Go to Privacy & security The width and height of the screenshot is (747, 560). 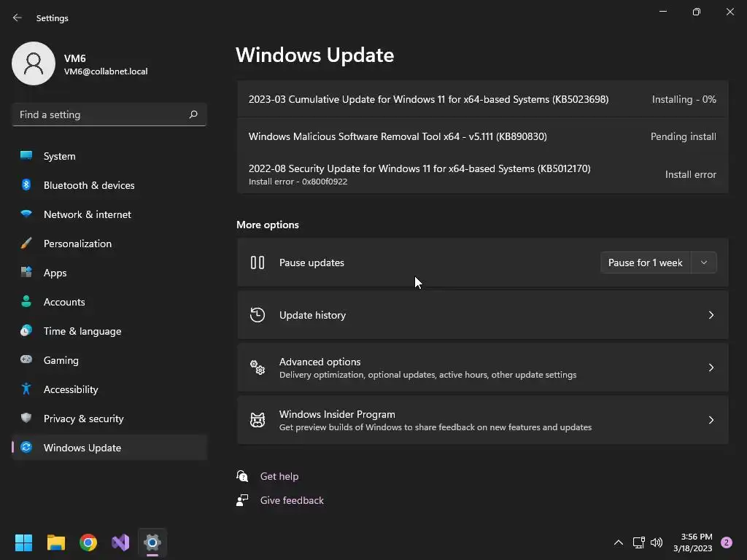(109, 418)
